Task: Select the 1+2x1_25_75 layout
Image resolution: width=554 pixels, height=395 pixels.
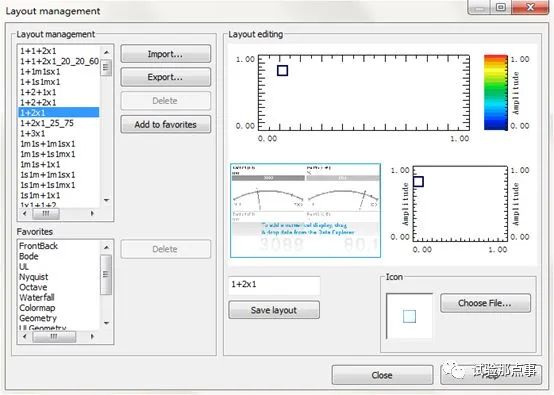Action: point(58,123)
